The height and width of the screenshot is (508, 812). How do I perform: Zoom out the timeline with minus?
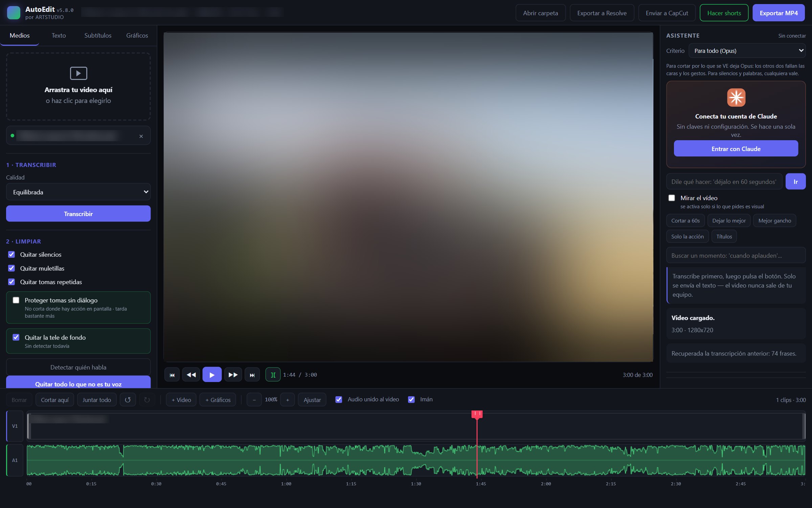(x=254, y=400)
